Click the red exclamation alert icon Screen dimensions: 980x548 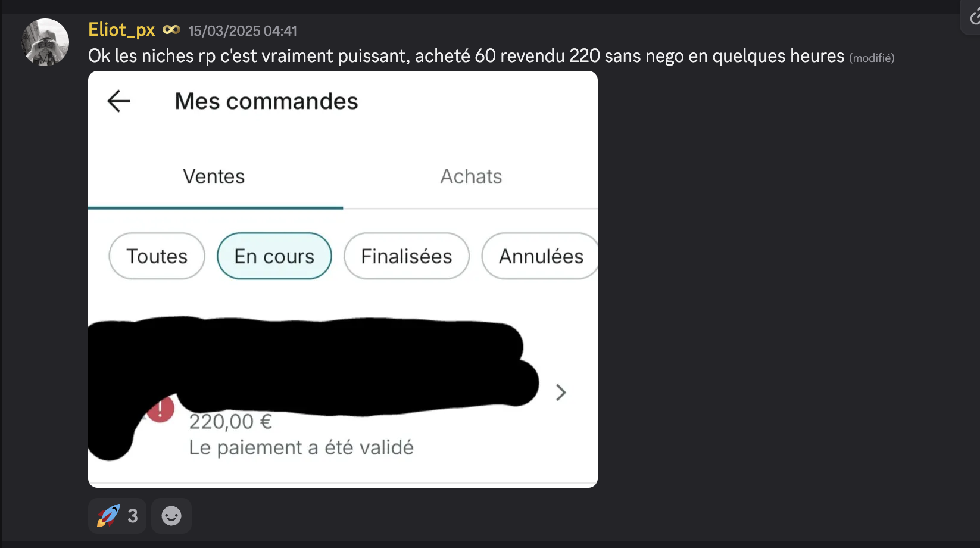[x=161, y=410]
